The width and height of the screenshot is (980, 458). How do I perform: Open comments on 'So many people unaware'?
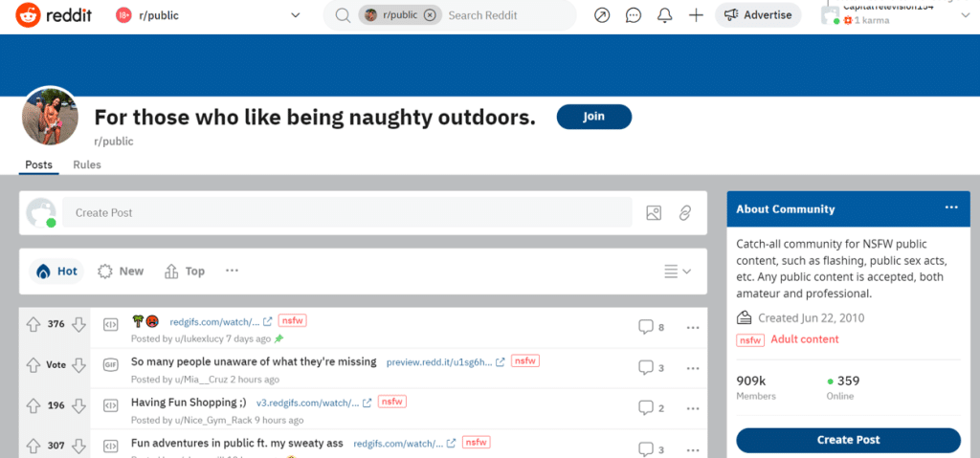(x=651, y=367)
